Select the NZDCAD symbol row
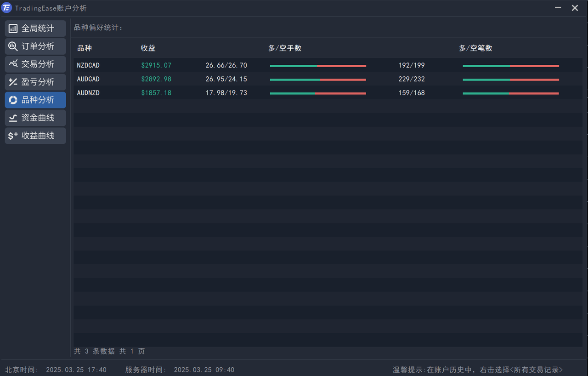 point(88,65)
